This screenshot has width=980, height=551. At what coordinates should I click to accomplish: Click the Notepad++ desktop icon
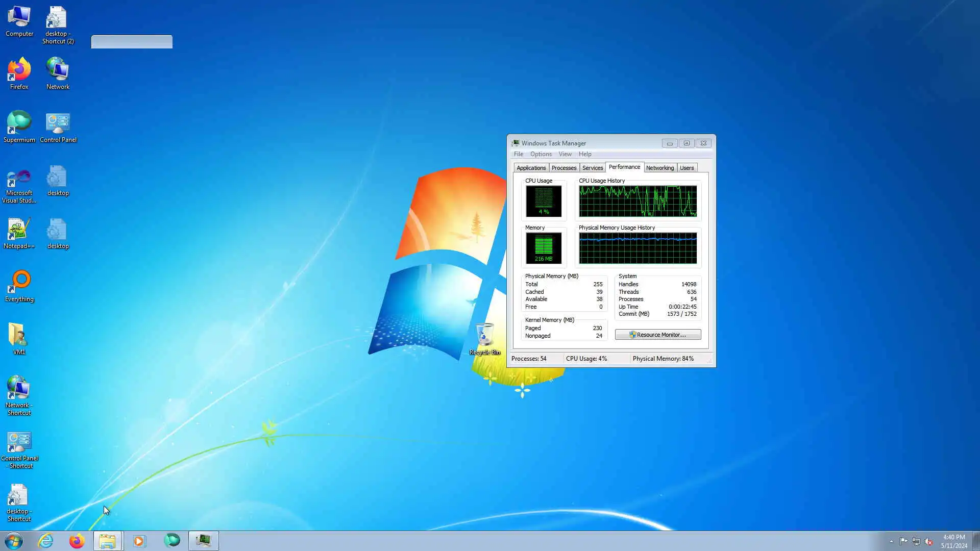(19, 231)
